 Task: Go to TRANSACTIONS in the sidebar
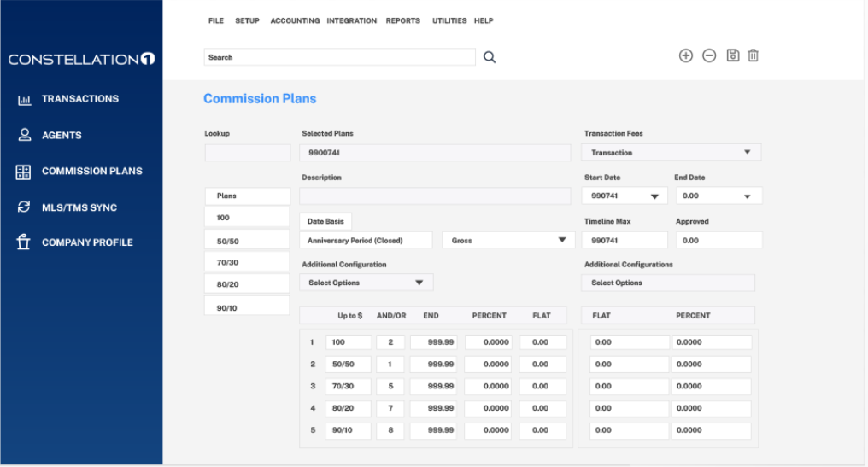coord(80,99)
